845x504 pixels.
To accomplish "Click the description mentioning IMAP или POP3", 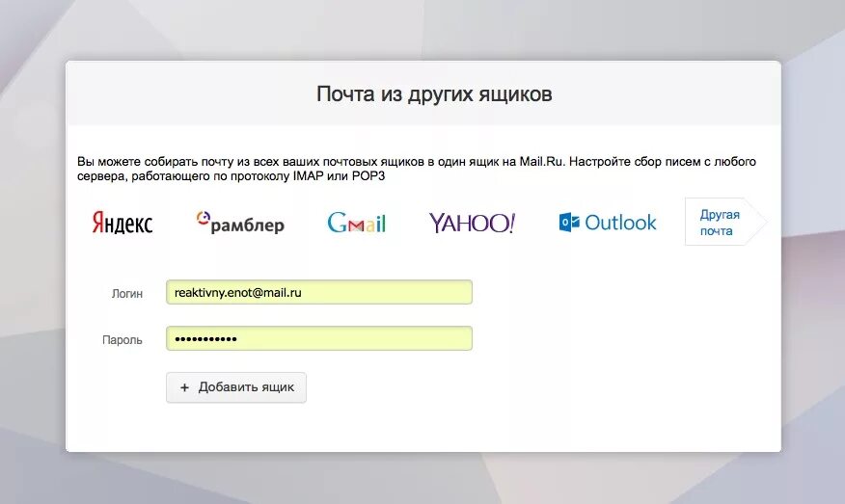I will point(417,169).
